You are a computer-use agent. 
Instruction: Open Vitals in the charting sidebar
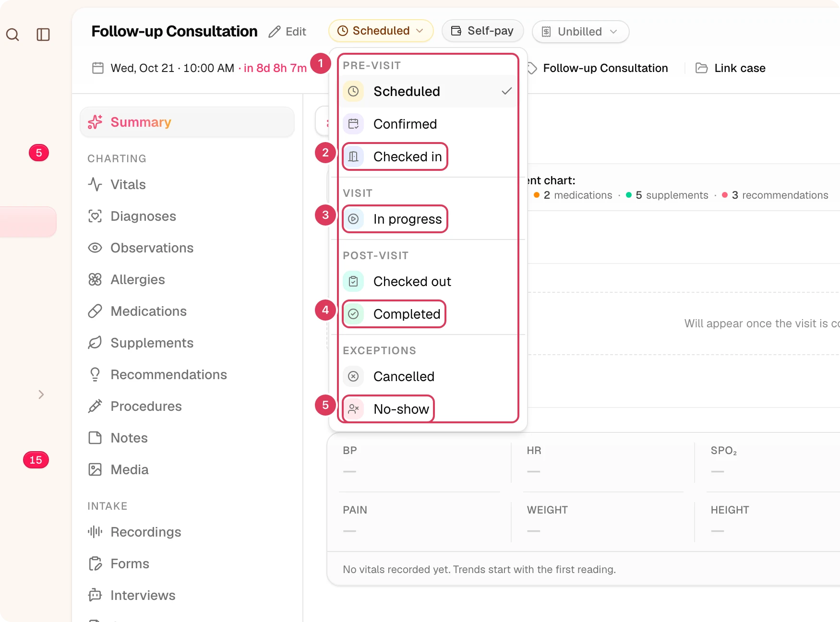pyautogui.click(x=187, y=184)
